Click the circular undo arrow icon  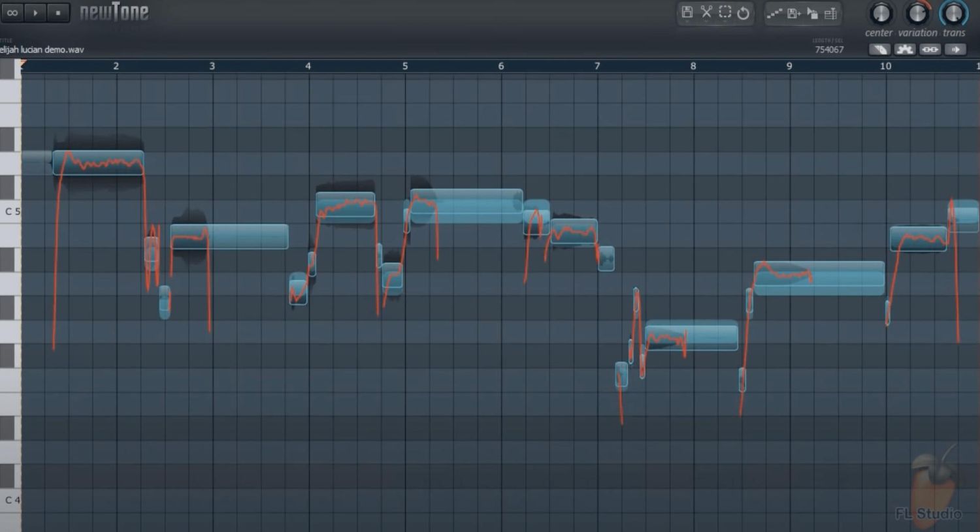[x=743, y=12]
